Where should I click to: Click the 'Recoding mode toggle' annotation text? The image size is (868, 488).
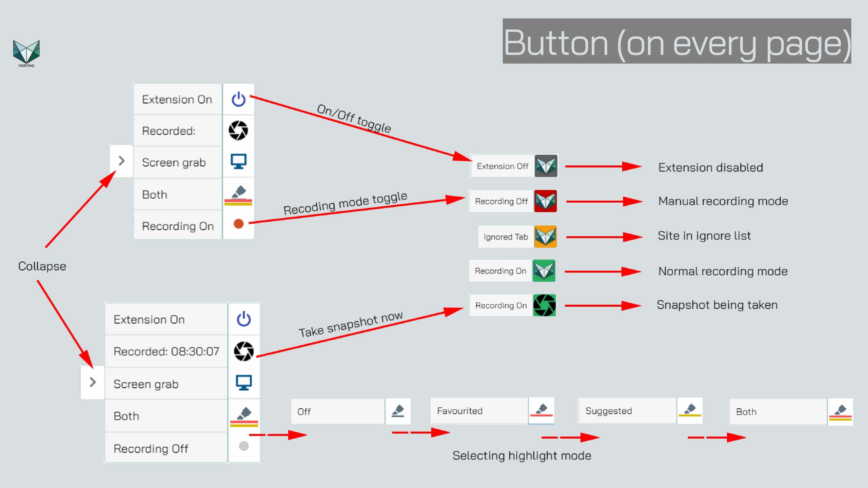[x=345, y=203]
